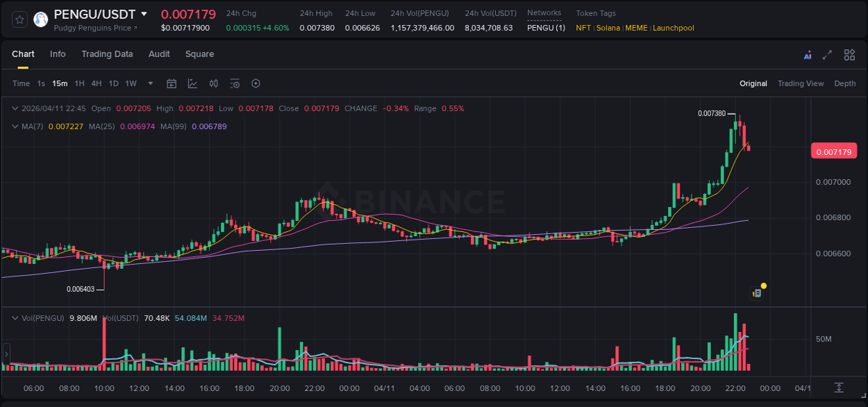Open the widgets grid icon

pyautogui.click(x=849, y=54)
